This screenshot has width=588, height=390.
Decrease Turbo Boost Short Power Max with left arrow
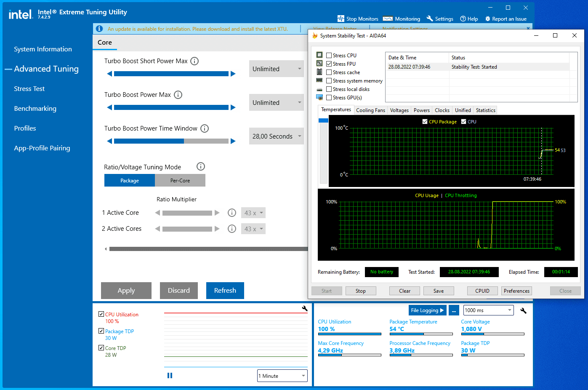point(109,74)
